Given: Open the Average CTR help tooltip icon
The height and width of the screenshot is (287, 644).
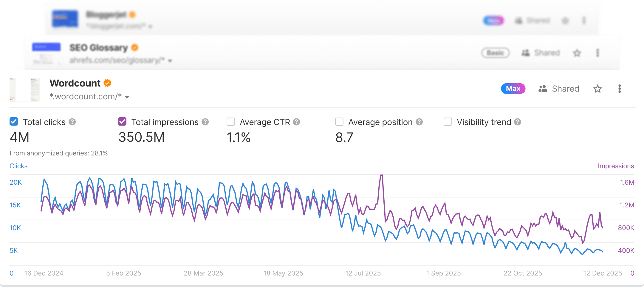Looking at the screenshot, I should point(296,122).
